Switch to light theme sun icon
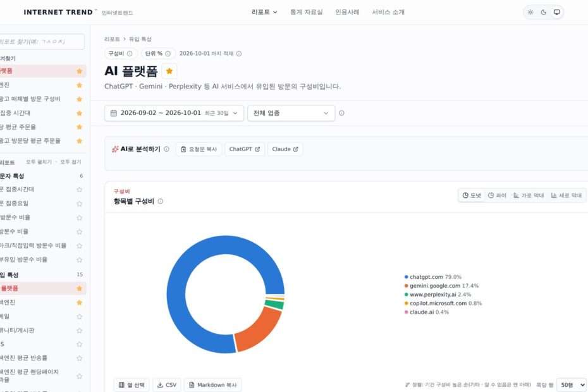This screenshot has height=392, width=588. click(x=530, y=13)
